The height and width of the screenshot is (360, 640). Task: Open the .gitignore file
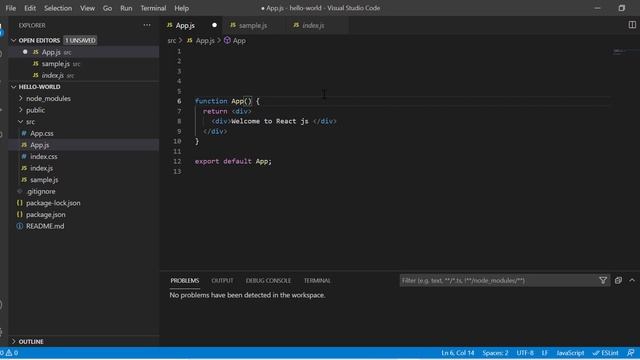(x=84, y=191)
